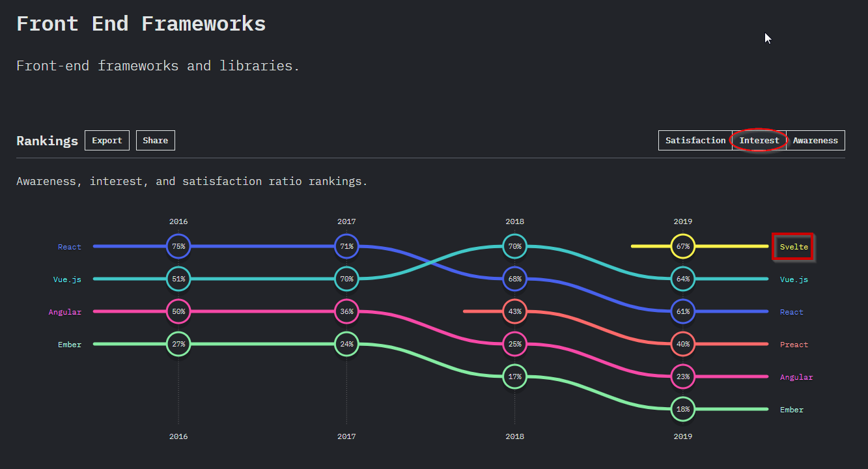Select the React label right of the chart
The height and width of the screenshot is (469, 868).
pyautogui.click(x=792, y=312)
